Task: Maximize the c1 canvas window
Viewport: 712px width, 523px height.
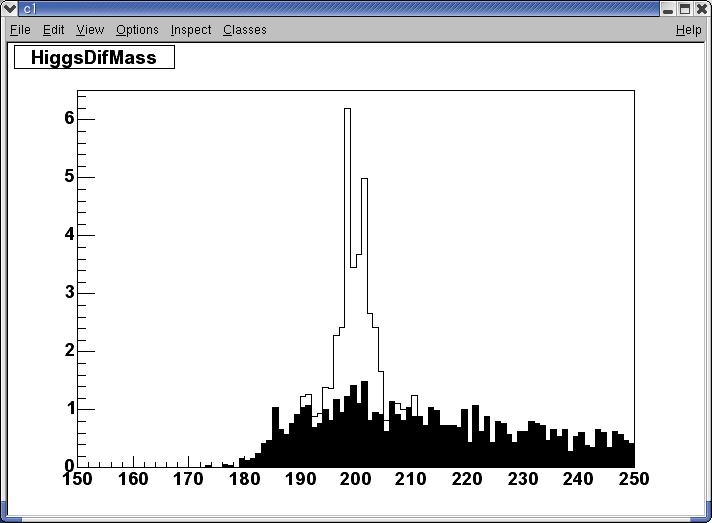Action: coord(685,9)
